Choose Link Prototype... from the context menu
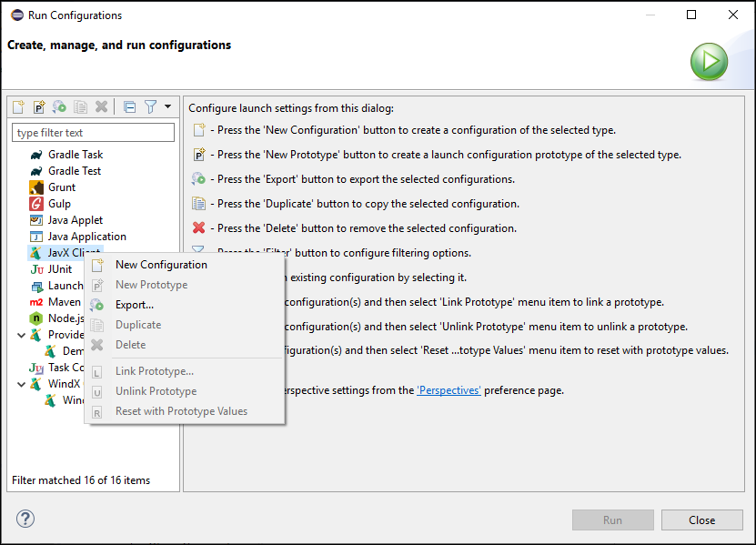The height and width of the screenshot is (545, 756). [x=185, y=371]
